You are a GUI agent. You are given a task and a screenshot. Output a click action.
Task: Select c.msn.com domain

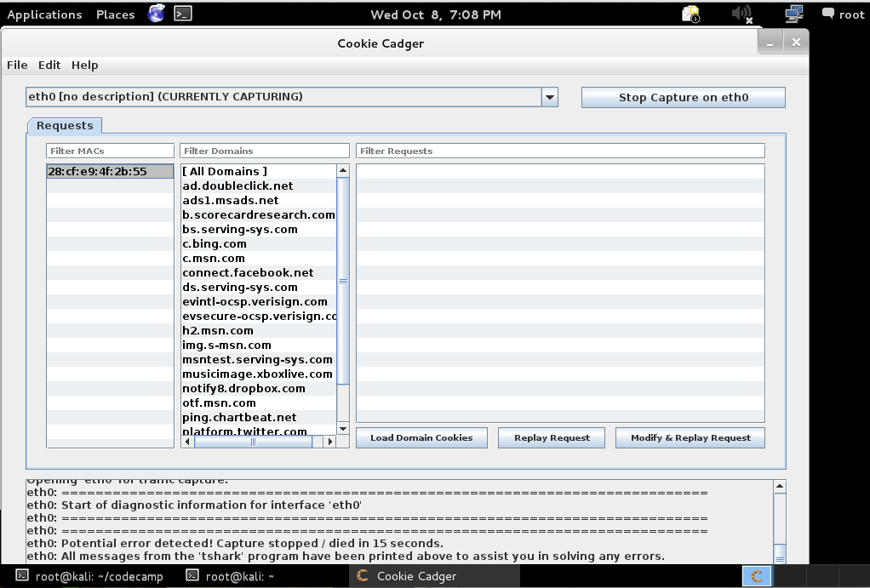point(259,258)
